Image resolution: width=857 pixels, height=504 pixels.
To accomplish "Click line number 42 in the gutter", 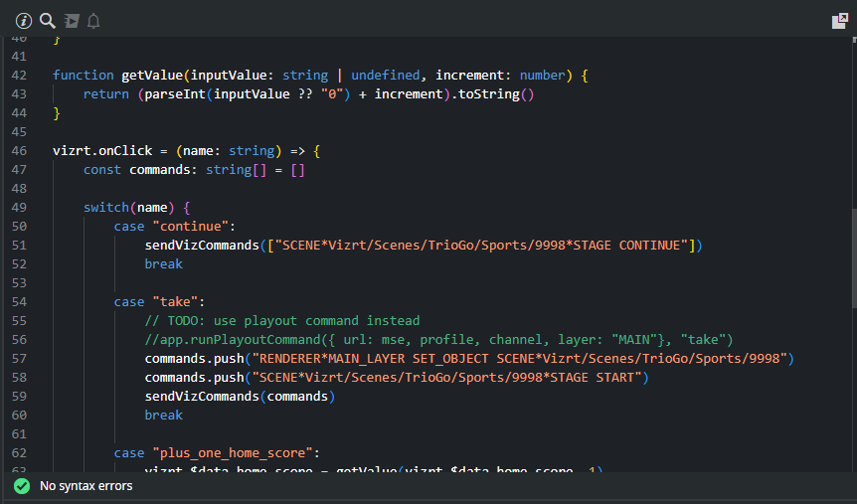I will [18, 75].
